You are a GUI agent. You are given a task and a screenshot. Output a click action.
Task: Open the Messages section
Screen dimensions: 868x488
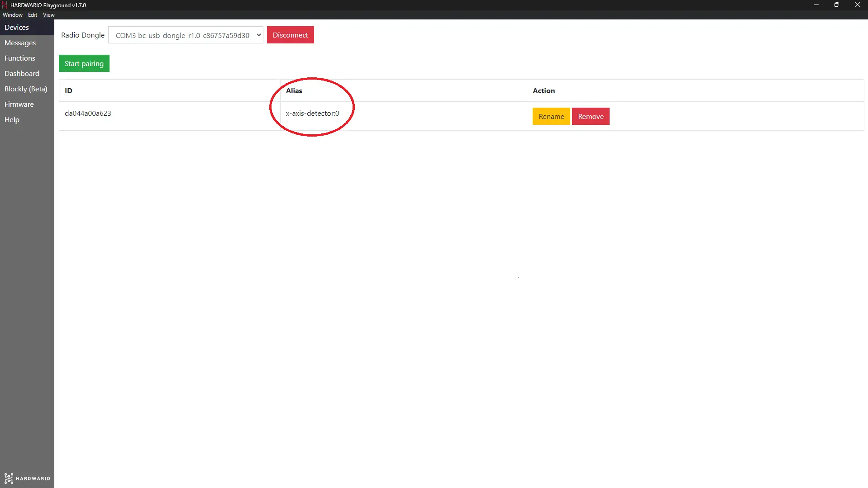(x=27, y=43)
